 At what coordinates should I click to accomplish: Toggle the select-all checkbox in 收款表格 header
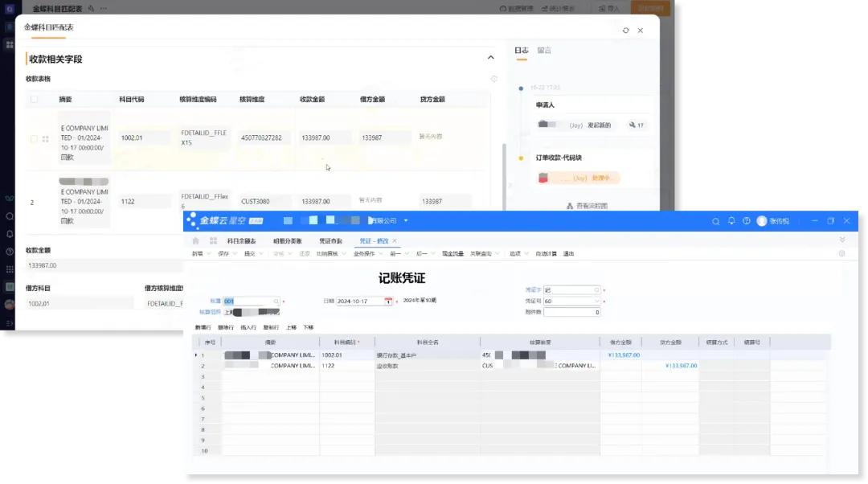click(x=35, y=99)
